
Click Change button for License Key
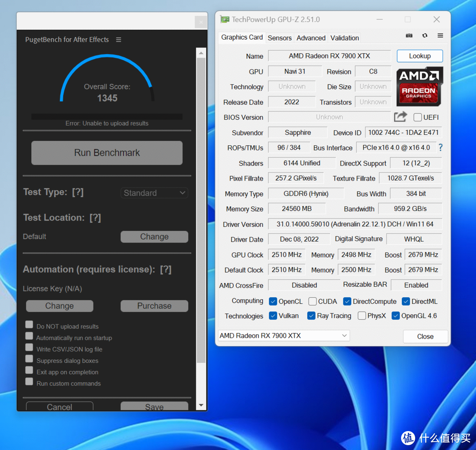click(x=59, y=306)
